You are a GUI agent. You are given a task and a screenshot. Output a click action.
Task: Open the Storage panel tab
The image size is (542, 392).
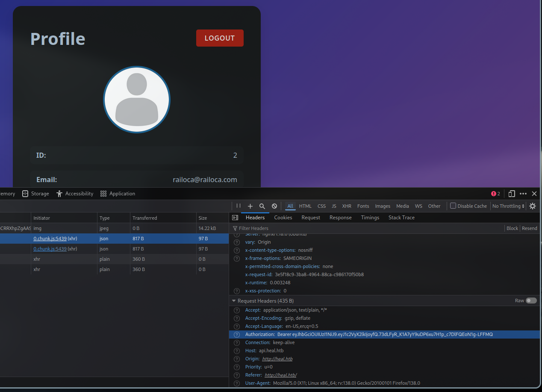36,194
